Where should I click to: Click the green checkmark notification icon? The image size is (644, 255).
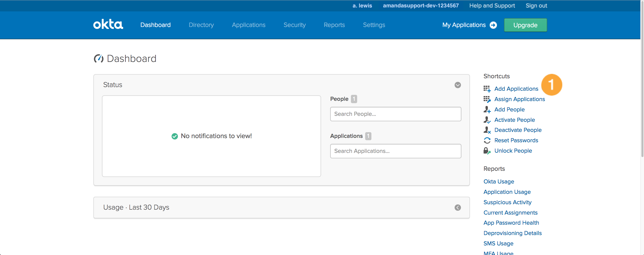point(175,136)
